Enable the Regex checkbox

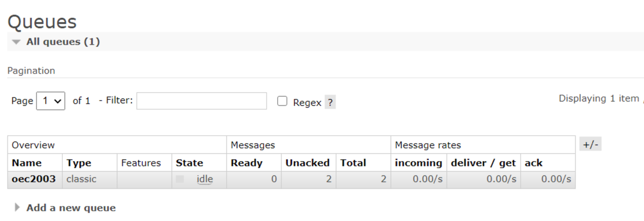click(x=282, y=101)
